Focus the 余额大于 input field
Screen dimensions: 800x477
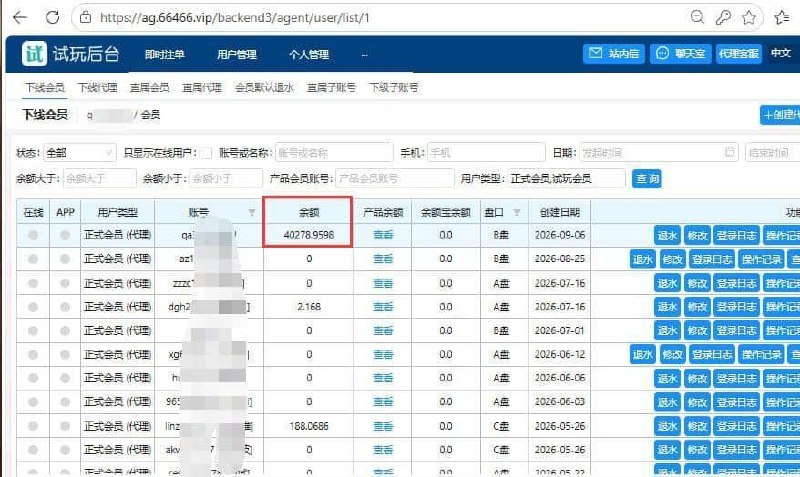tap(99, 179)
